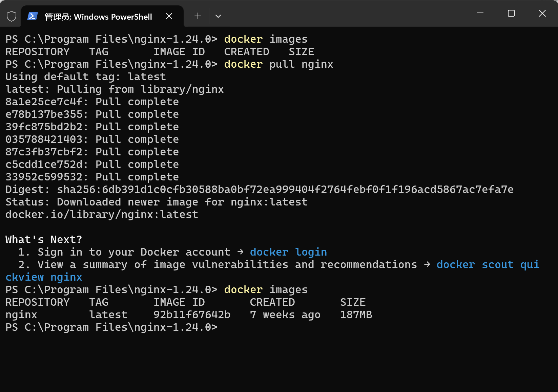Click 'Using default tag: latest' line
The image size is (558, 392).
tap(86, 77)
